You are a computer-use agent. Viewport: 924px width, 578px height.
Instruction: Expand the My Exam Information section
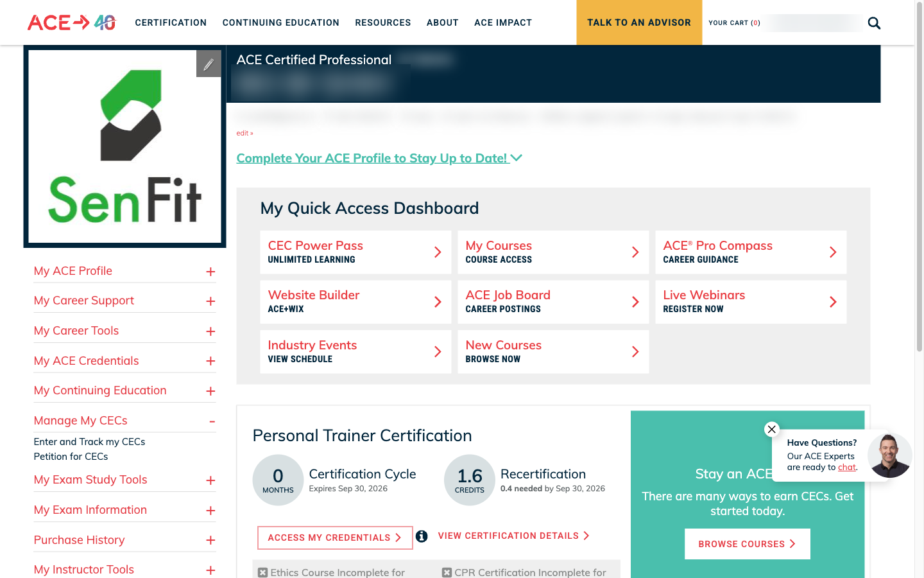click(210, 511)
